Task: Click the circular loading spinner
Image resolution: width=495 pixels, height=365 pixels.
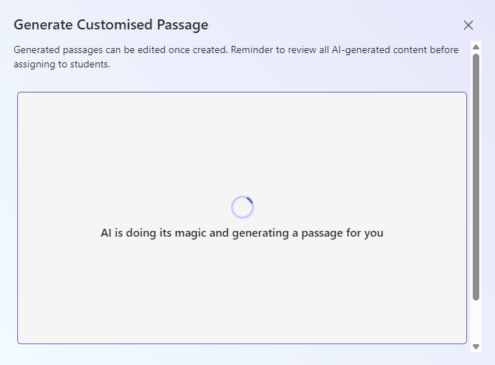Action: coord(242,207)
